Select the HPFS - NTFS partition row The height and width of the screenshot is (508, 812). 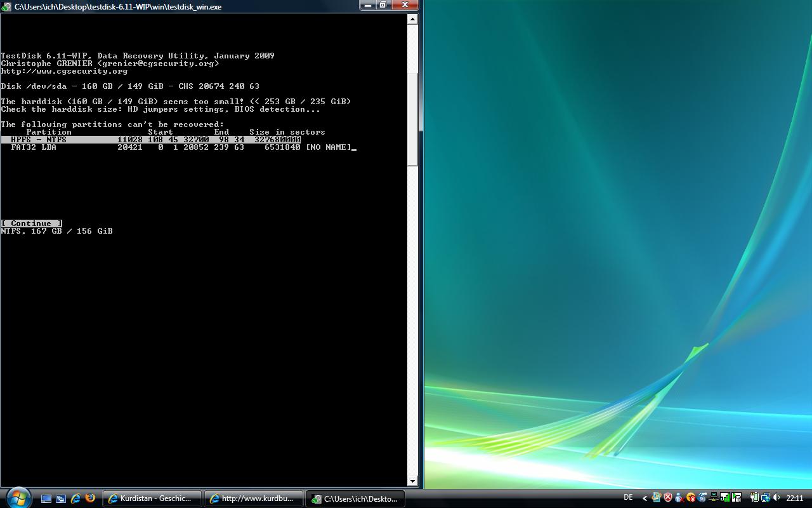[151, 140]
